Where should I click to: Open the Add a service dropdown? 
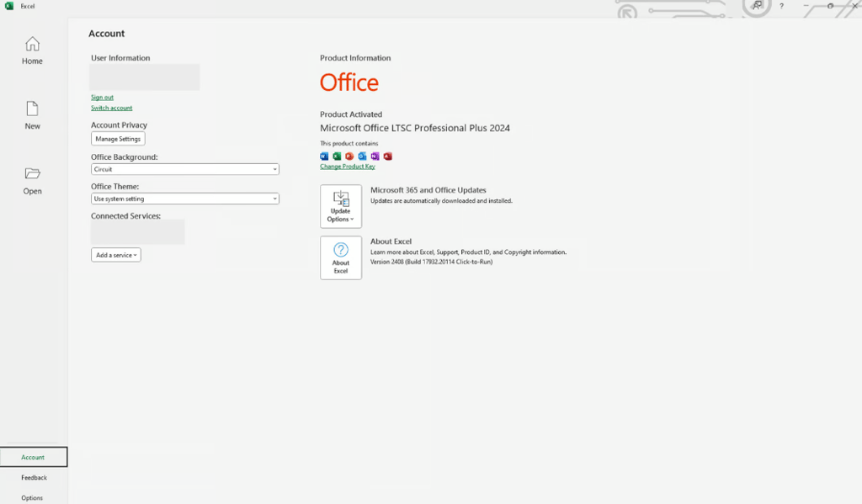(x=116, y=255)
